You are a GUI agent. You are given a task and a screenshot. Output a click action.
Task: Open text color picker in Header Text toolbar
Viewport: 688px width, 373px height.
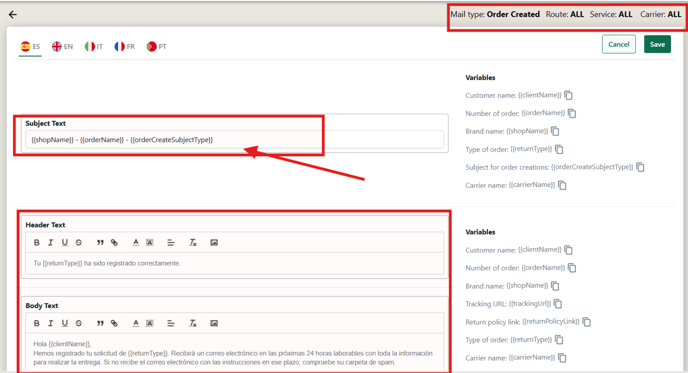coord(136,242)
